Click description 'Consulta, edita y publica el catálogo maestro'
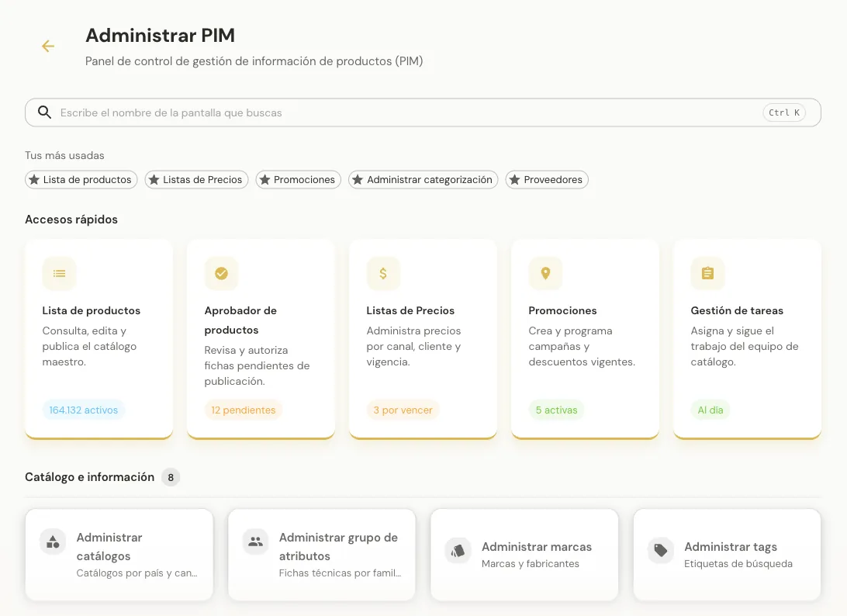Viewport: 847px width, 616px height. click(x=90, y=346)
